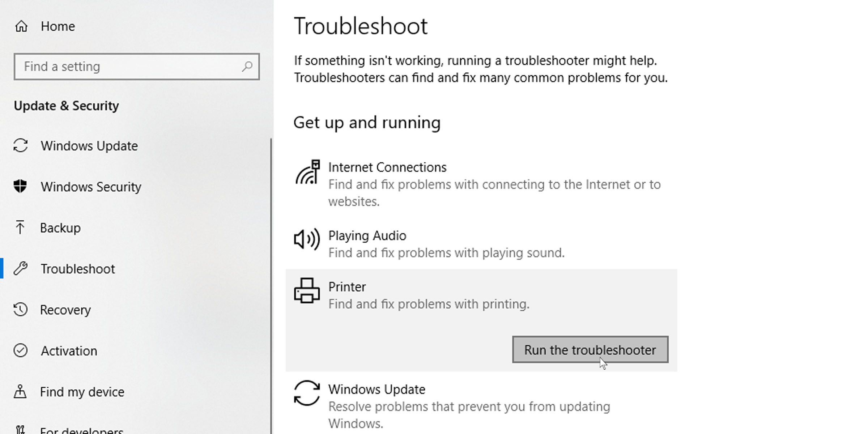Click the Backup upload-arrow icon
Image resolution: width=868 pixels, height=434 pixels.
click(x=21, y=228)
